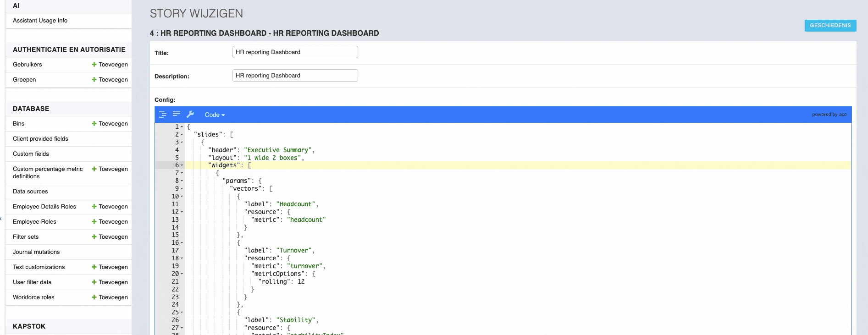Open Custom percentage metric definitions link
This screenshot has width=868, height=335.
pos(48,173)
